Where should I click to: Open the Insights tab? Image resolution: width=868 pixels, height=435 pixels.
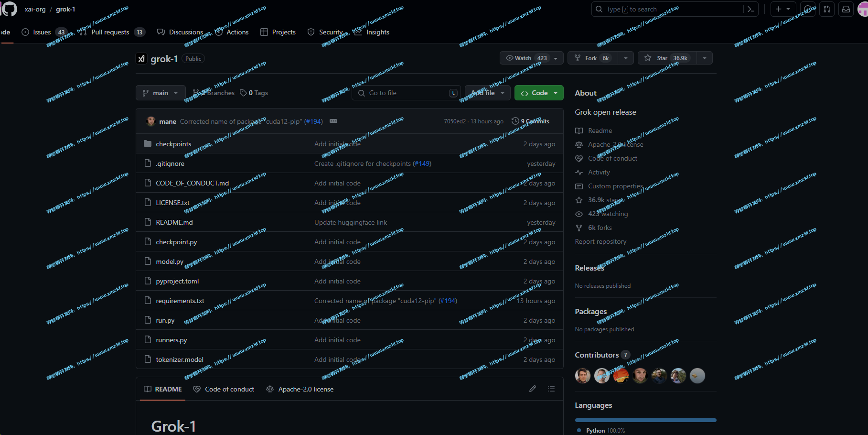point(372,32)
